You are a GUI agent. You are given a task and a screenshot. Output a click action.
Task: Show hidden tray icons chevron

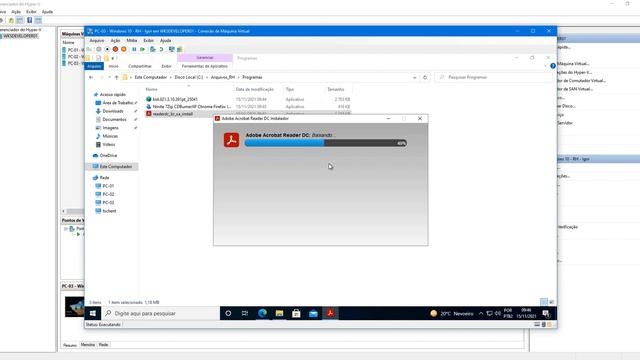[481, 313]
